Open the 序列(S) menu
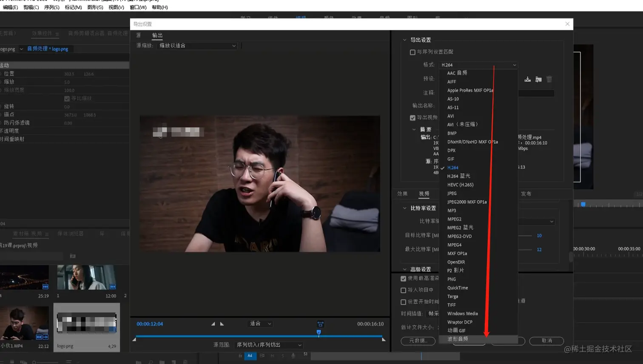Screen dimensions: 643x364 click(52, 7)
